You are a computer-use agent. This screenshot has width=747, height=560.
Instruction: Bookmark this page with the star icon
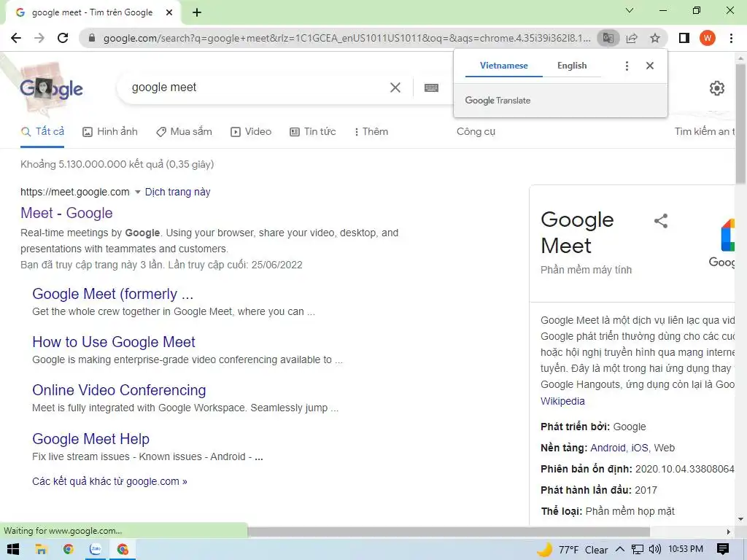[655, 38]
